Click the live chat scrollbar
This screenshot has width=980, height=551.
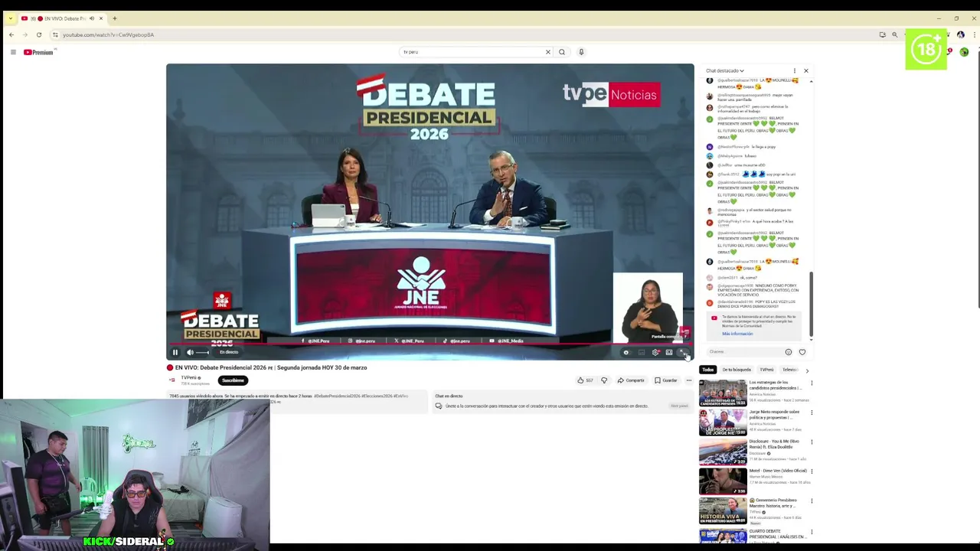click(x=811, y=305)
